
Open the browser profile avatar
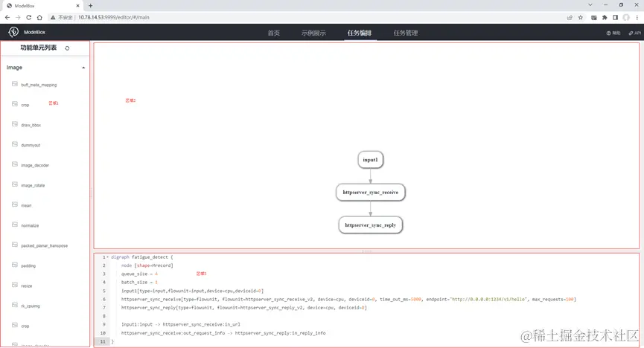[626, 17]
